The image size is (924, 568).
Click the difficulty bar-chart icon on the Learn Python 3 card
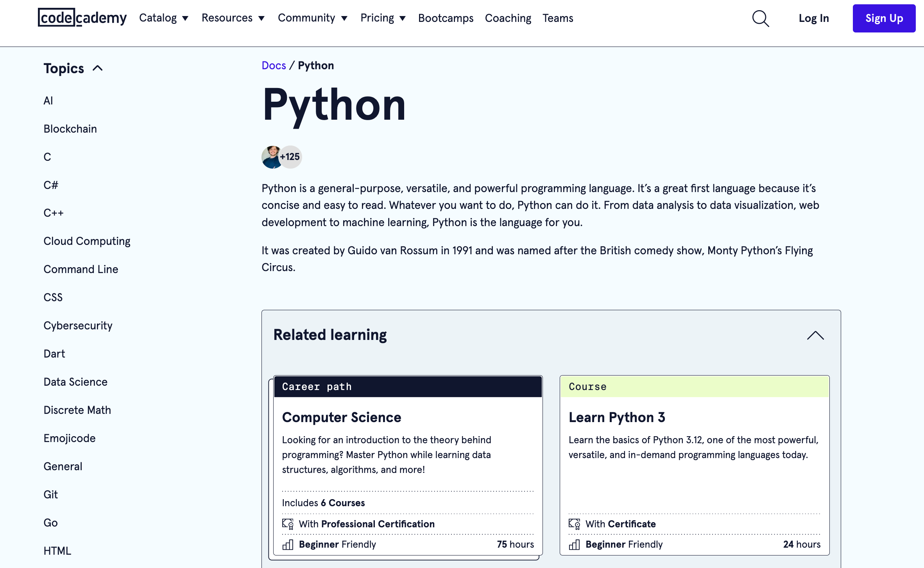coord(574,545)
